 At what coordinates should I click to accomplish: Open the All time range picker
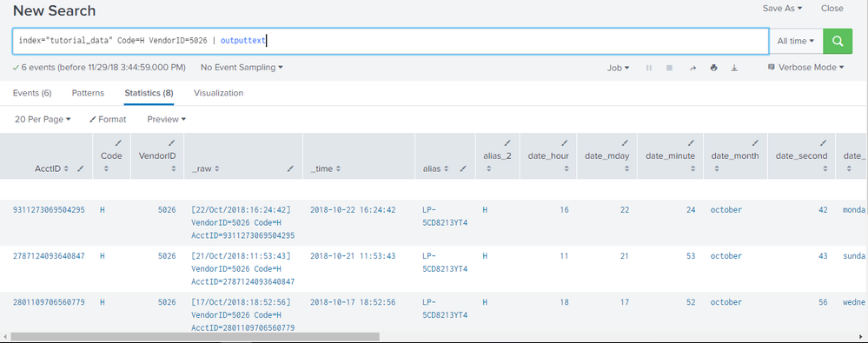pos(796,41)
